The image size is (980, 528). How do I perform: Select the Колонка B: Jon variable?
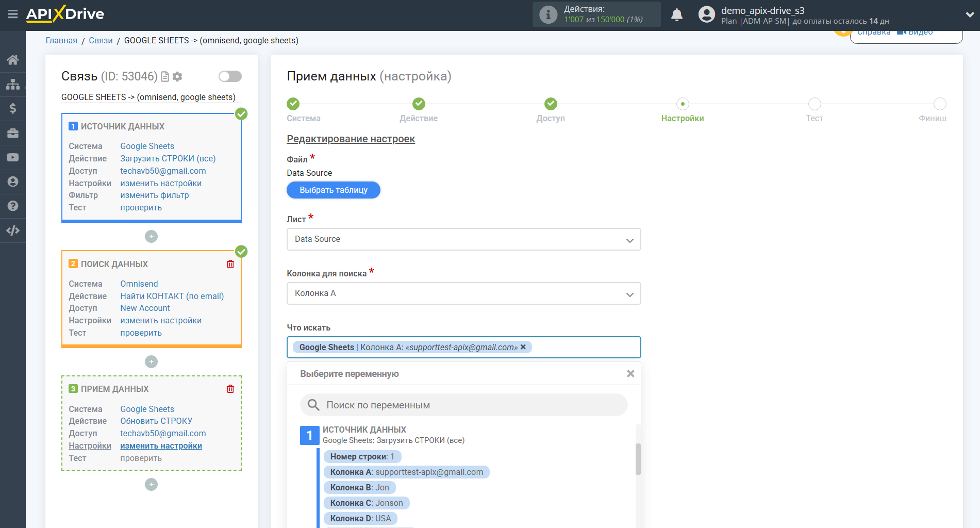(x=359, y=487)
